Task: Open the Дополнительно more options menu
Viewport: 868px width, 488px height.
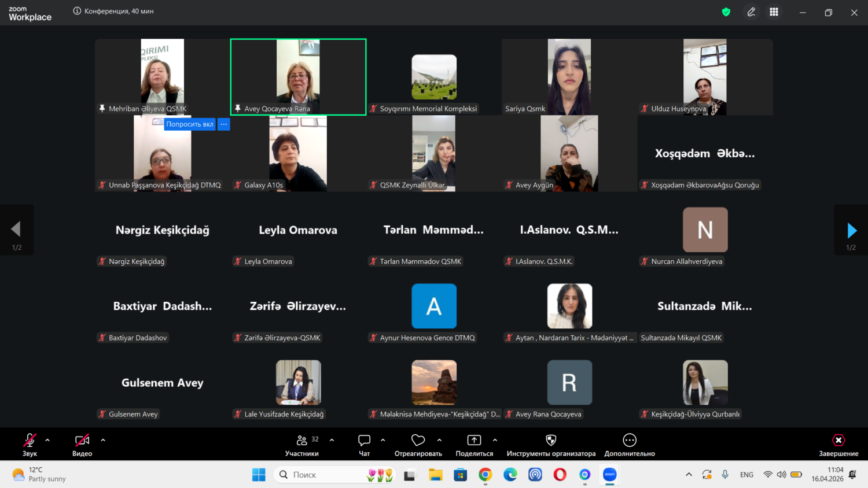Action: 630,445
